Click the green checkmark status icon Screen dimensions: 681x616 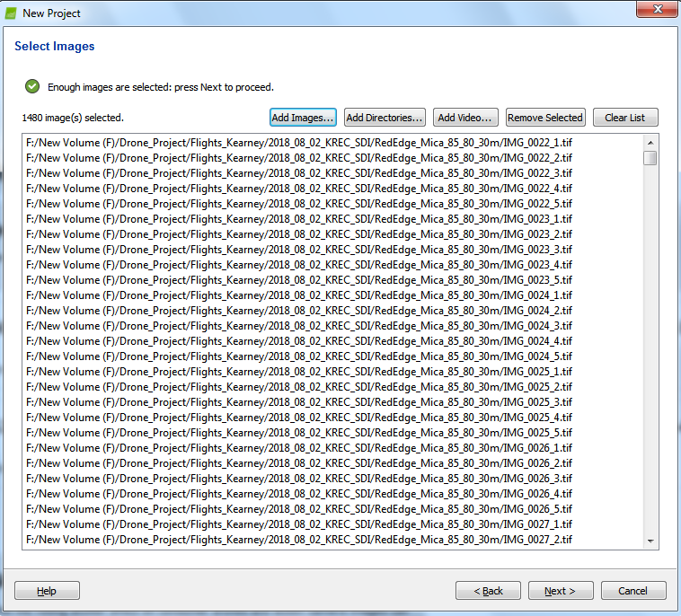[32, 87]
